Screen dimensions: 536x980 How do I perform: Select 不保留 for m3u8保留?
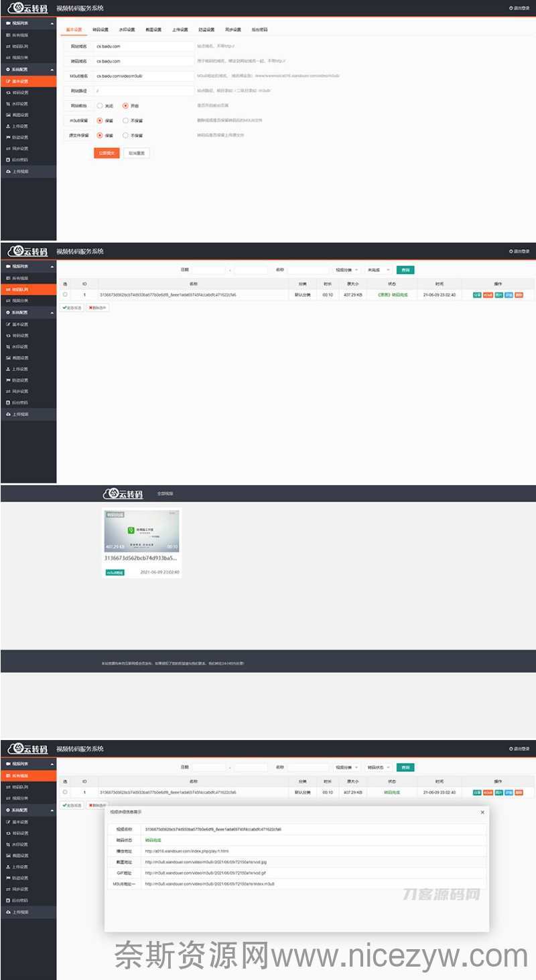(125, 121)
